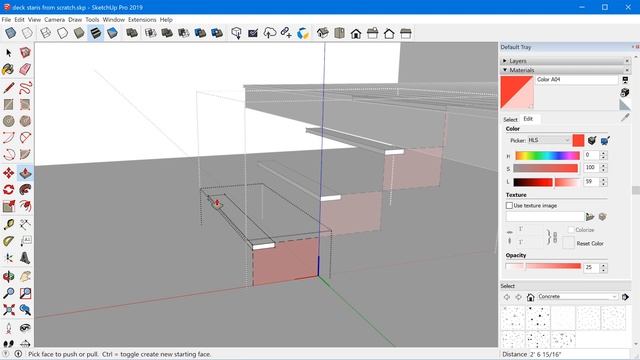Screen dimensions: 640x360
Task: Click Create Material button
Action: coord(625,93)
